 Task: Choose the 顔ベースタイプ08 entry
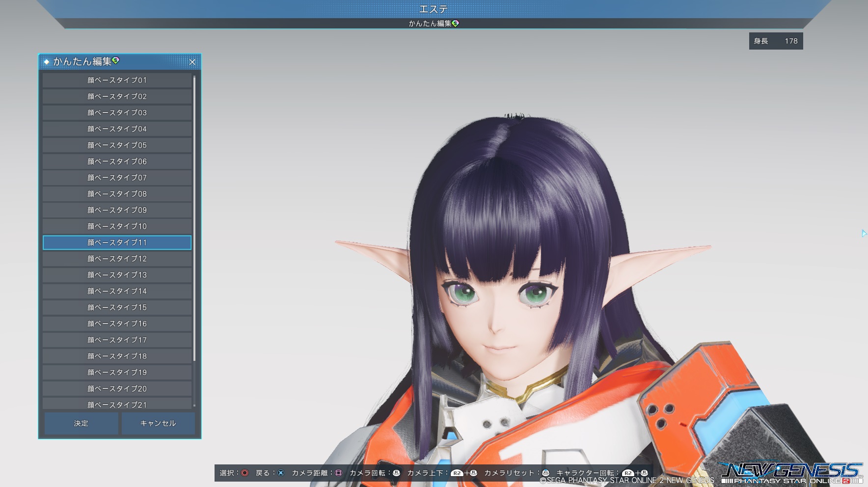[x=117, y=193]
